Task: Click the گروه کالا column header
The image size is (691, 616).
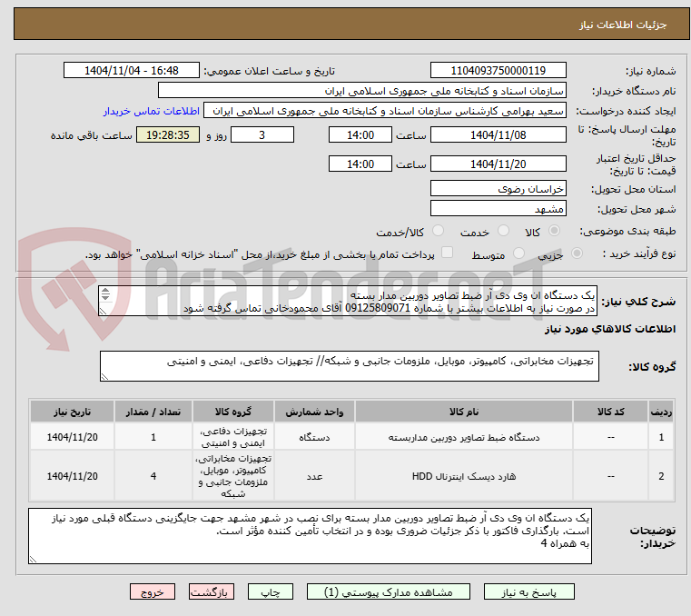Action: coord(233,412)
